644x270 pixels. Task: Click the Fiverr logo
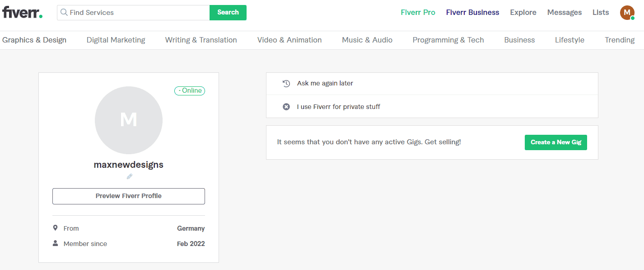tap(22, 13)
